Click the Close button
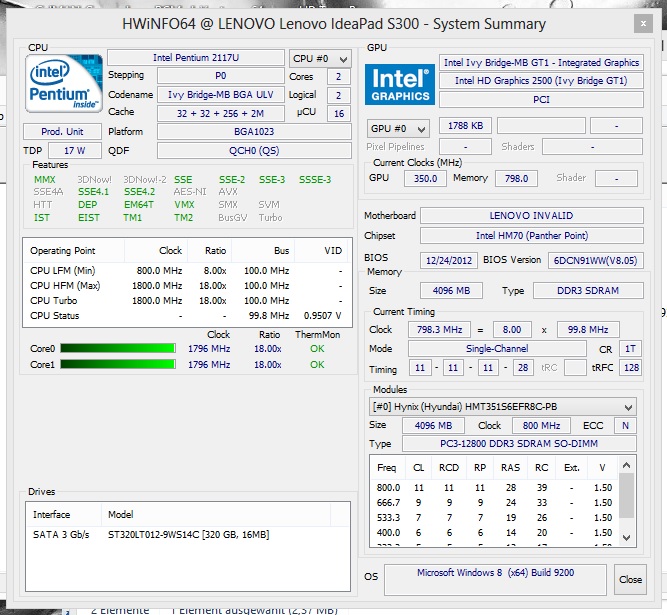Viewport: 667px width, 615px height. [630, 579]
